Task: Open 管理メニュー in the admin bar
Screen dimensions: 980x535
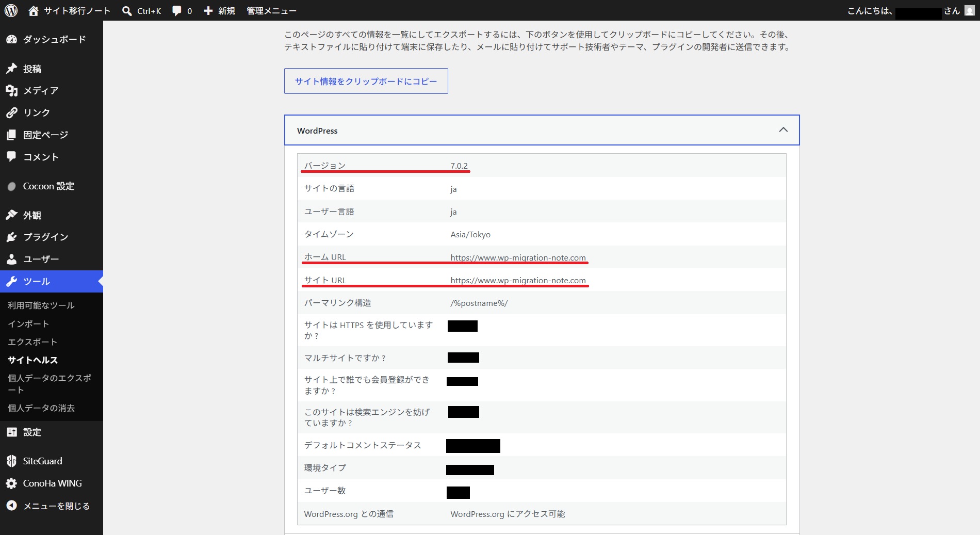Action: pyautogui.click(x=271, y=11)
